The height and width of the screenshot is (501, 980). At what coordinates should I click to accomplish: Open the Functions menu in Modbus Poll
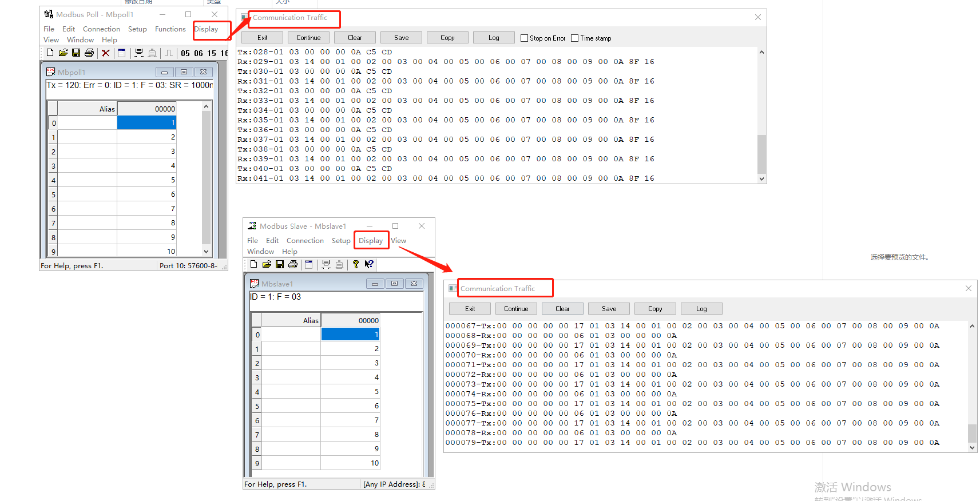tap(170, 29)
